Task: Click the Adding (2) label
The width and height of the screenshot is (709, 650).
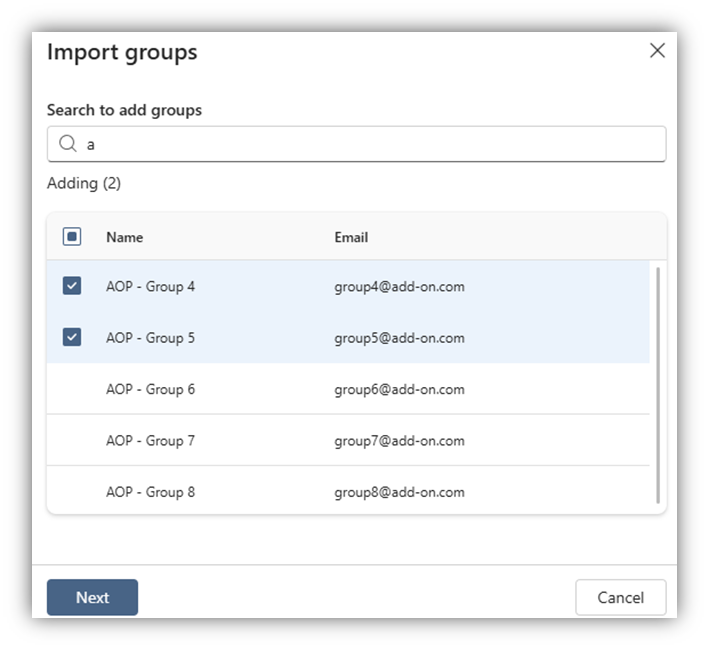Action: point(84,183)
